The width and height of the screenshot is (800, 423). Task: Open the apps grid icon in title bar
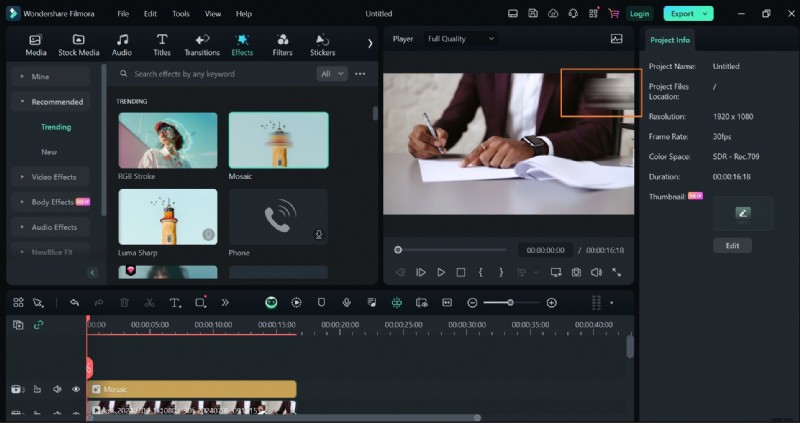pyautogui.click(x=593, y=14)
